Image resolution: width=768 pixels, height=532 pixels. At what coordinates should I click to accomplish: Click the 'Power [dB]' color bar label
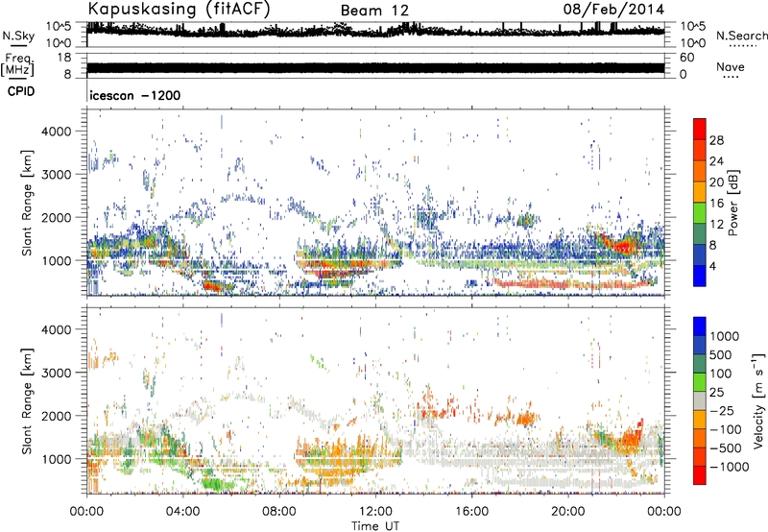(732, 203)
